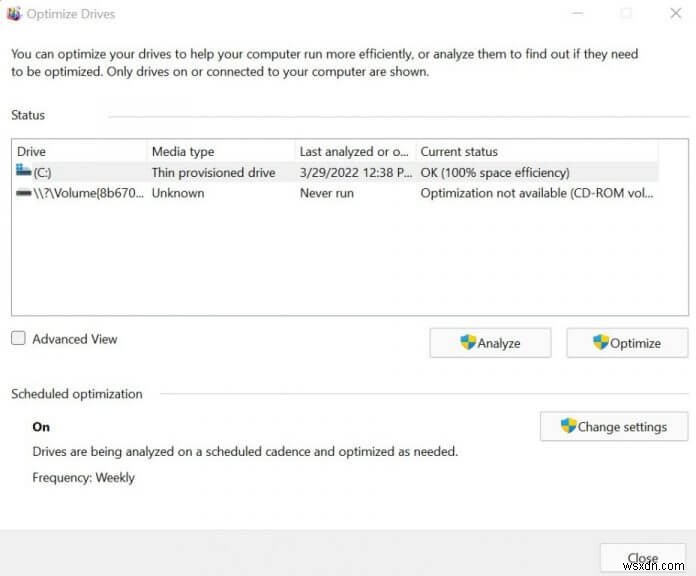Select the \\?\Volume drive icon

point(24,193)
